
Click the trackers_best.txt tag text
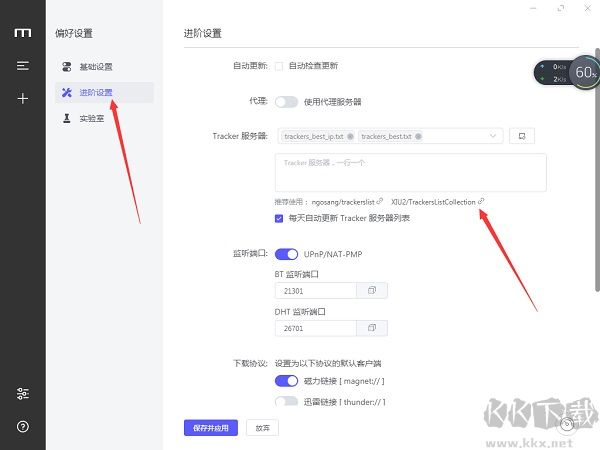pos(386,136)
